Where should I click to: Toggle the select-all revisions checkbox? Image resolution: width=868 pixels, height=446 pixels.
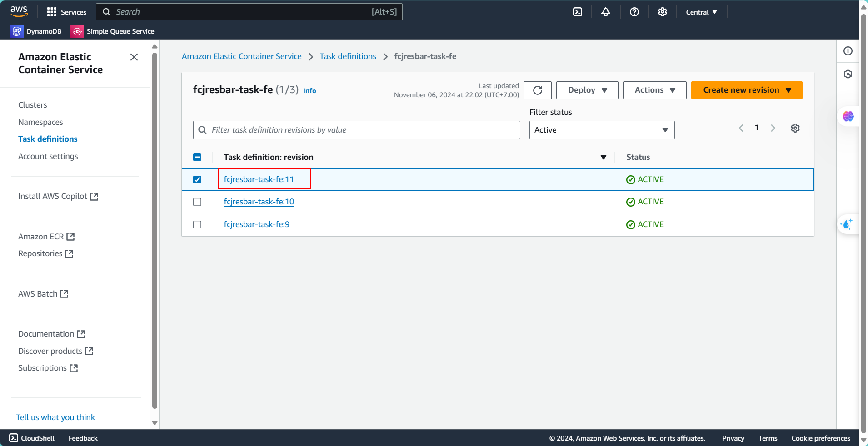coord(197,157)
